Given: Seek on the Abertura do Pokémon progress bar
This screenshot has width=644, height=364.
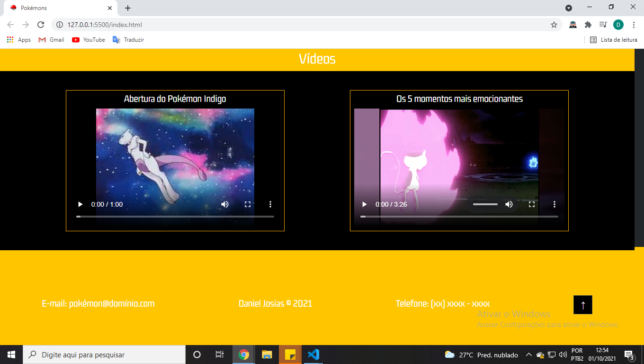Looking at the screenshot, I should tap(175, 217).
